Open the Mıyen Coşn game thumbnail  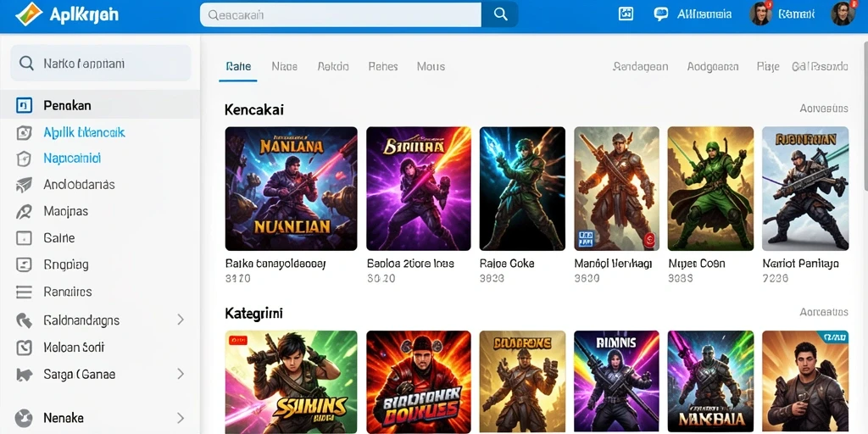(710, 189)
